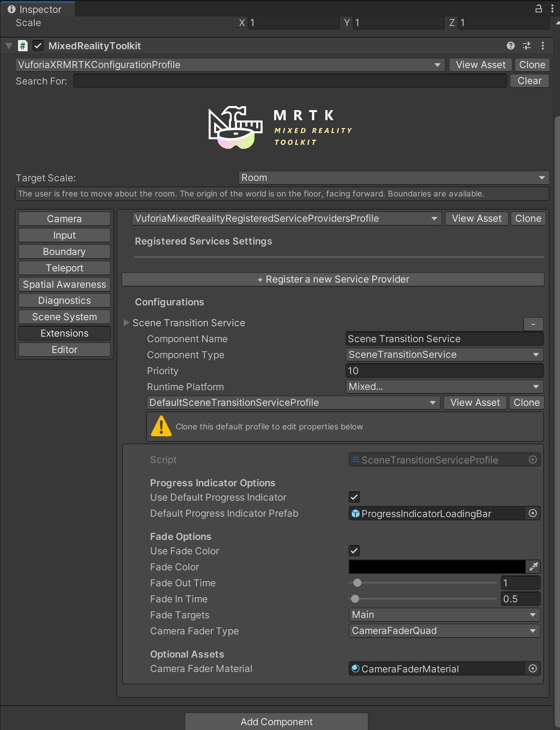
Task: Click the Add Component button
Action: tap(277, 722)
